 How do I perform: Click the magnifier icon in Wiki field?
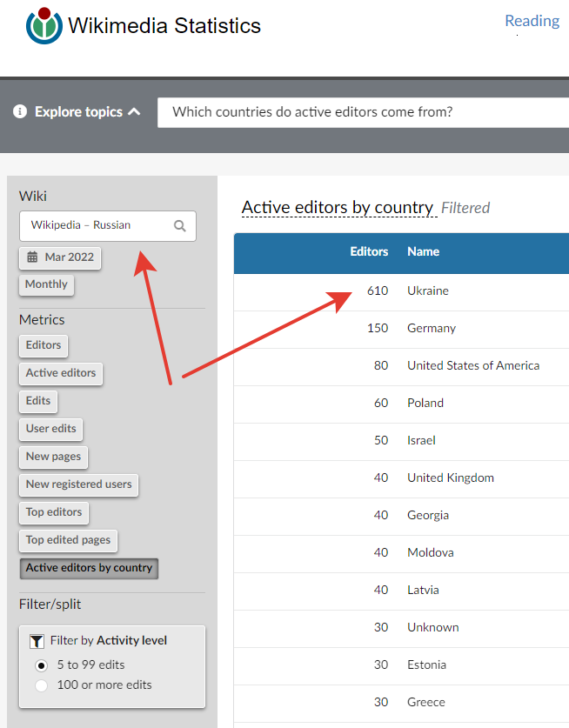pyautogui.click(x=180, y=226)
